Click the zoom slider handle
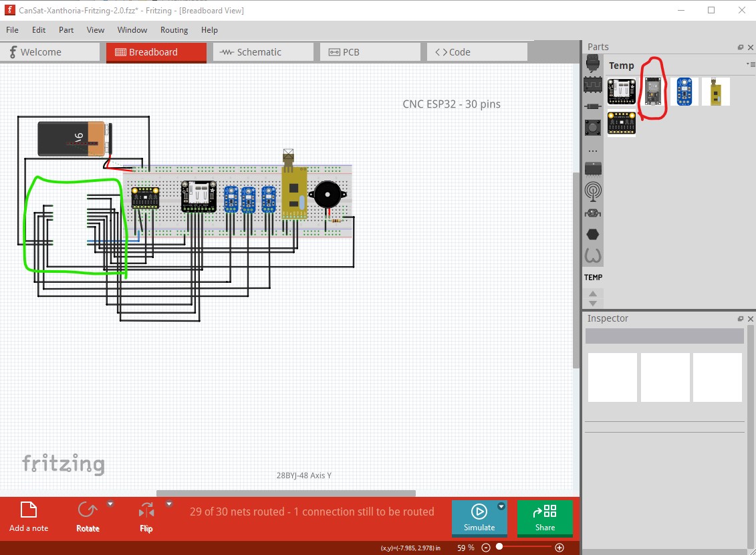 click(499, 547)
